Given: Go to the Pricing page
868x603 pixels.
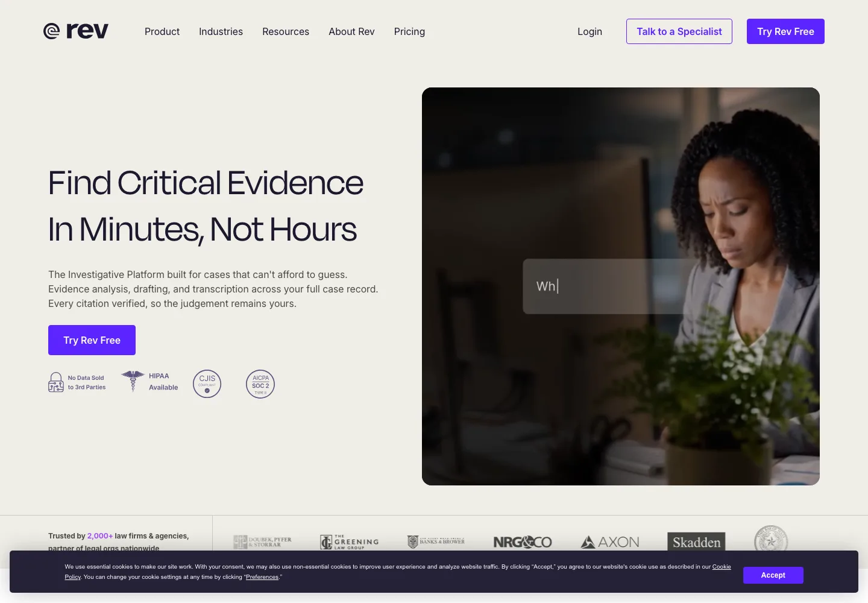Looking at the screenshot, I should point(409,31).
